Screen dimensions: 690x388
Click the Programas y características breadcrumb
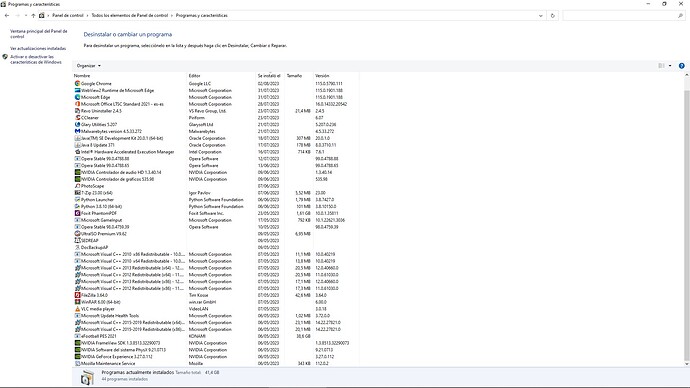(202, 15)
